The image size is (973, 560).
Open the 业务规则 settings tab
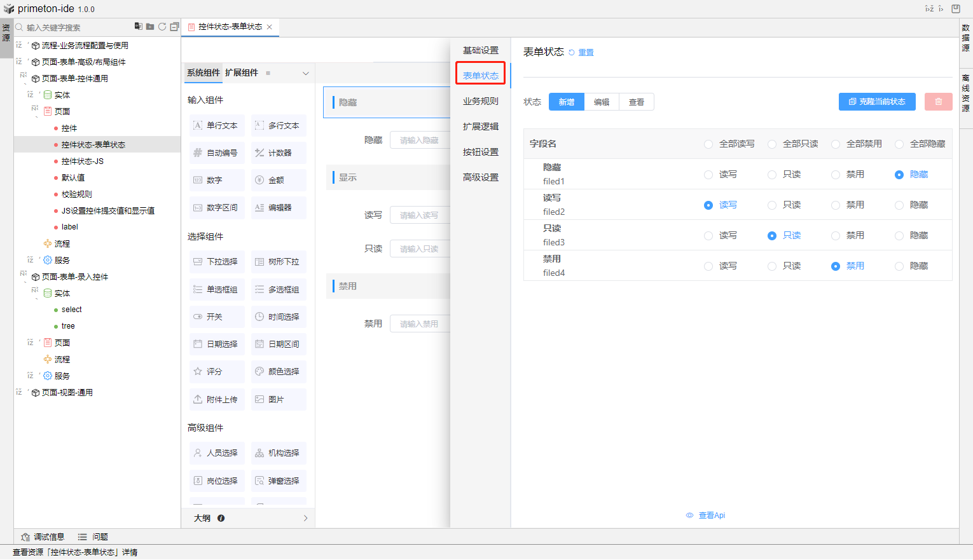(x=480, y=101)
